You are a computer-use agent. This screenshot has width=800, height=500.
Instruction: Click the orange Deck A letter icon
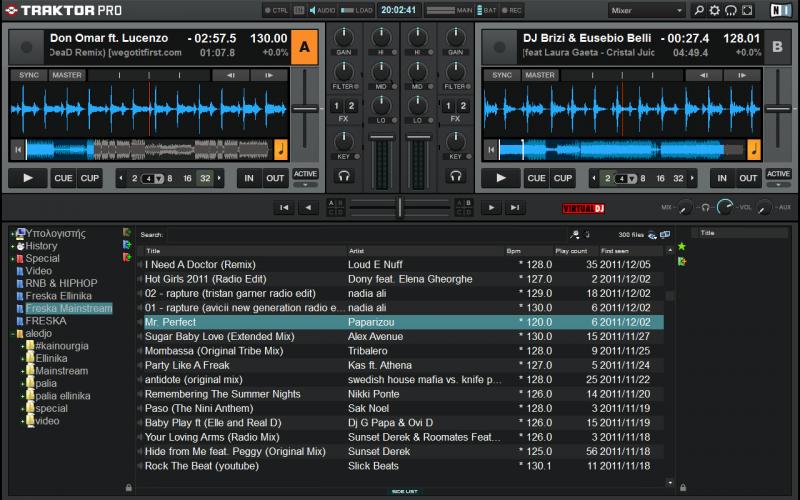tap(304, 46)
